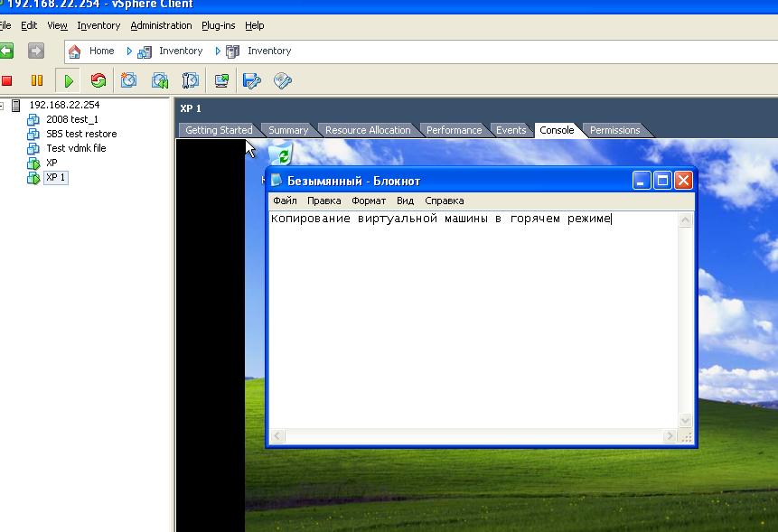Open the Snapshot Manager toolbar icon
The image size is (778, 532).
click(x=190, y=80)
